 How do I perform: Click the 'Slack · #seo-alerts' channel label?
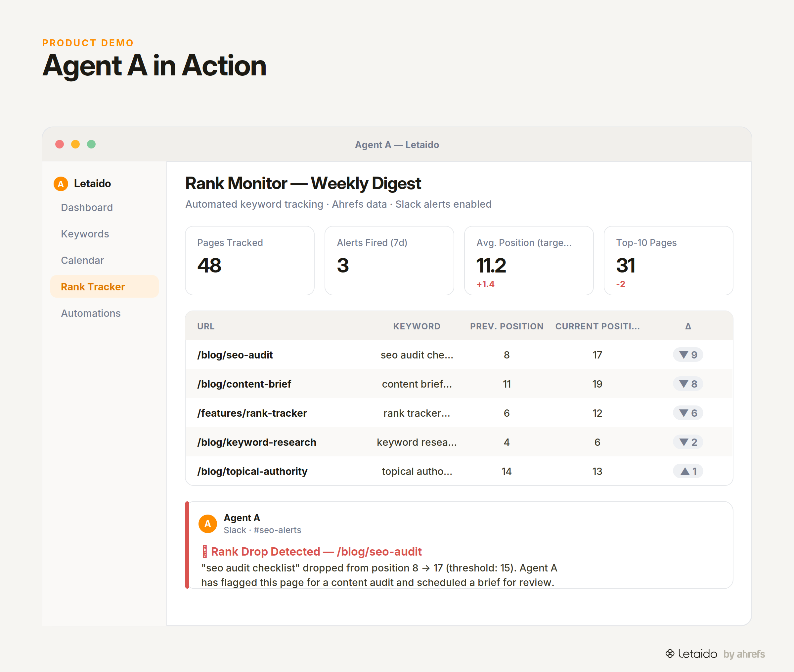[262, 530]
